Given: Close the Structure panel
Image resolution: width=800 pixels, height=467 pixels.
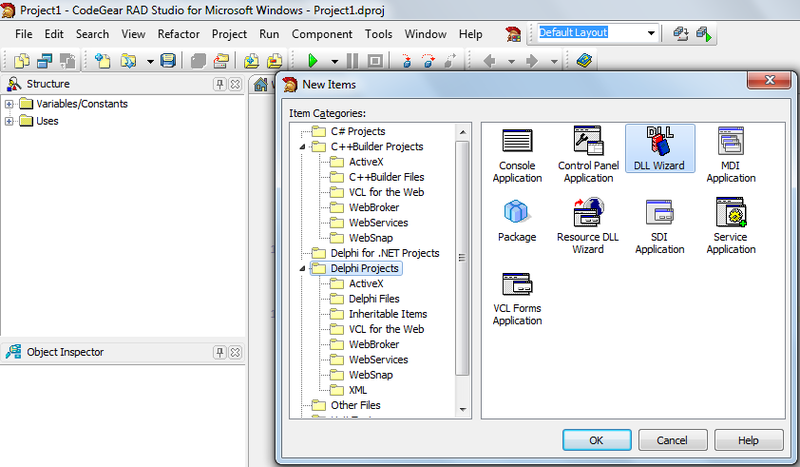Looking at the screenshot, I should click(235, 84).
